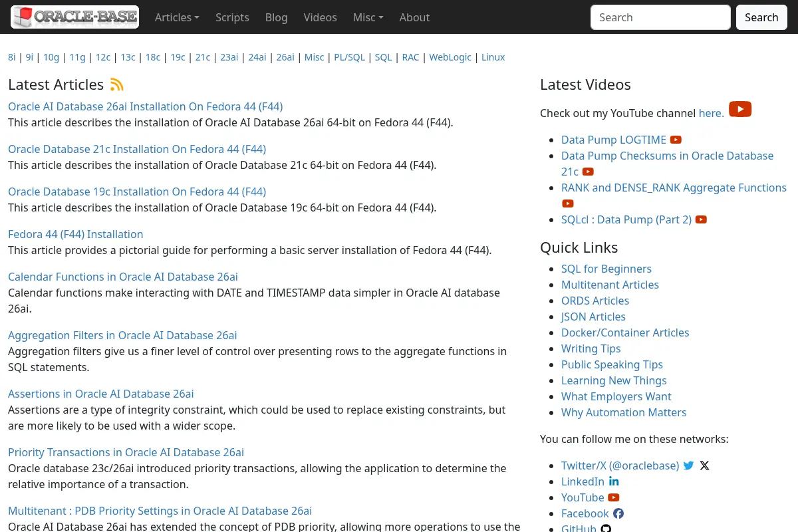Image resolution: width=798 pixels, height=532 pixels.
Task: Click YouTube icon after Data Pump Checksums 21c
Action: [588, 172]
